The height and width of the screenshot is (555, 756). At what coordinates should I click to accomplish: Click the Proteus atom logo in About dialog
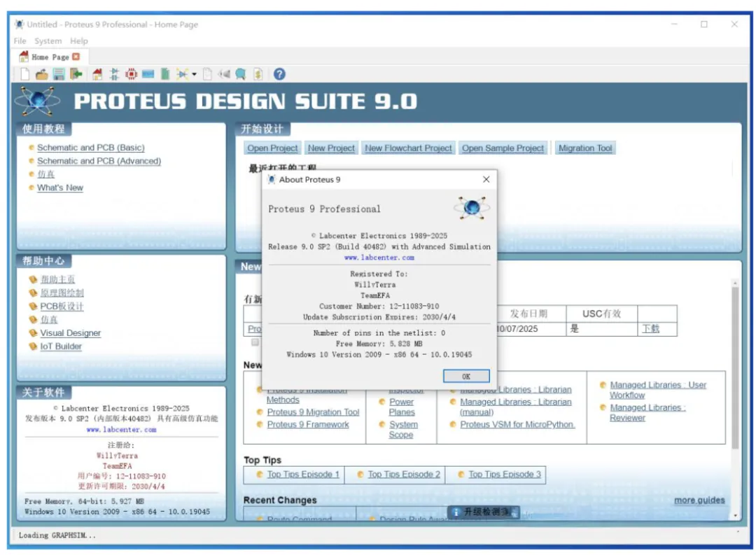472,208
